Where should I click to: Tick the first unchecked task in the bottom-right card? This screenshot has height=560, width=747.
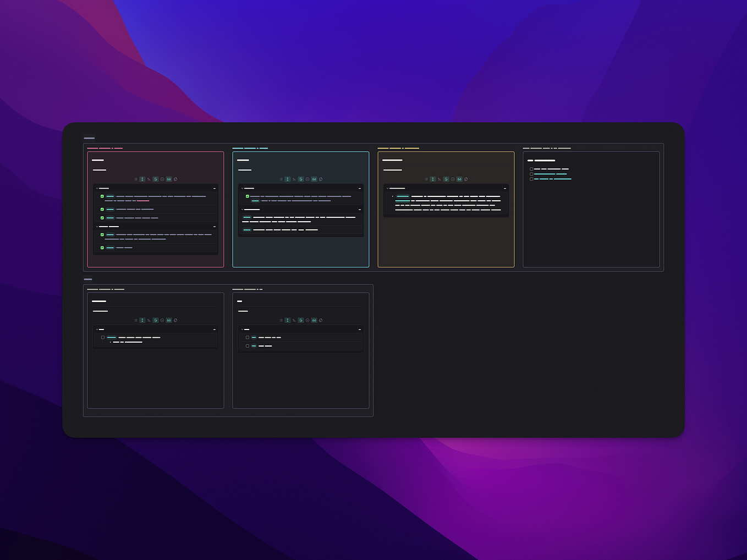[x=247, y=338]
